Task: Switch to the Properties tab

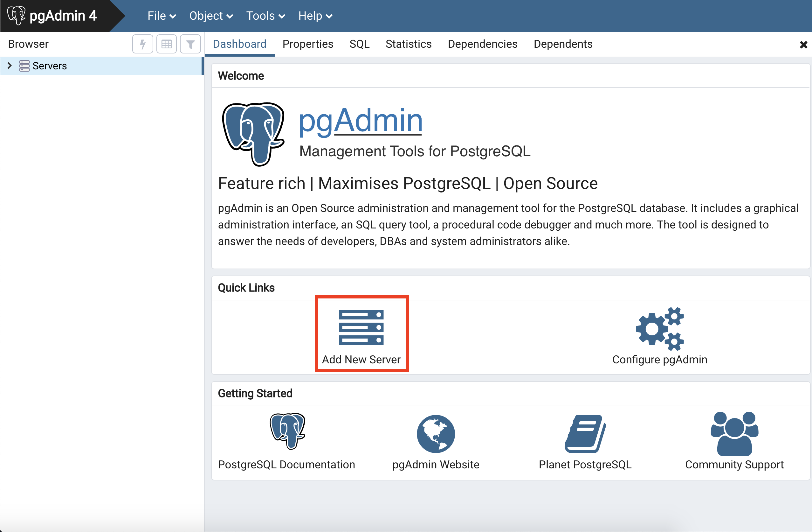Action: click(x=308, y=44)
